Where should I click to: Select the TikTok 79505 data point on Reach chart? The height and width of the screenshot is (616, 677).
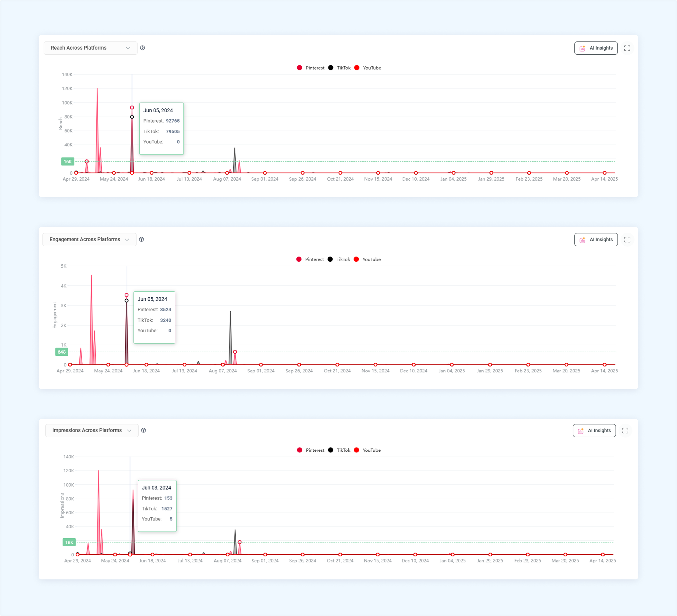click(x=132, y=117)
